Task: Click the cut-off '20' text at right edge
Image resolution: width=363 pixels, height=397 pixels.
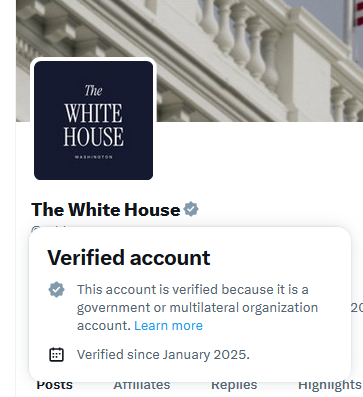Action: coord(357,308)
